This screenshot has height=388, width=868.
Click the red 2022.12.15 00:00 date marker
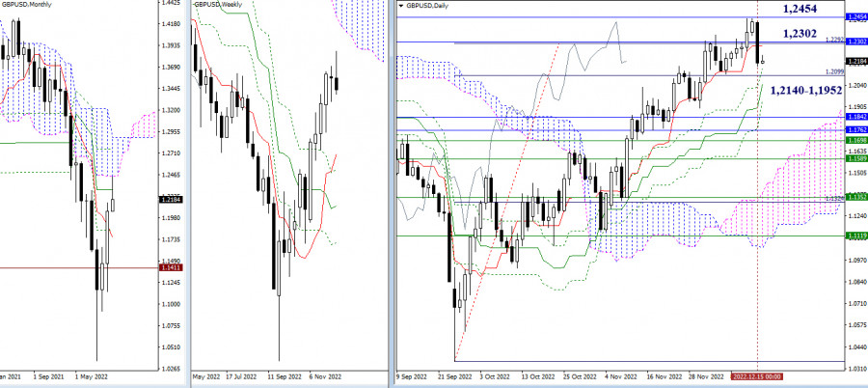(756, 374)
